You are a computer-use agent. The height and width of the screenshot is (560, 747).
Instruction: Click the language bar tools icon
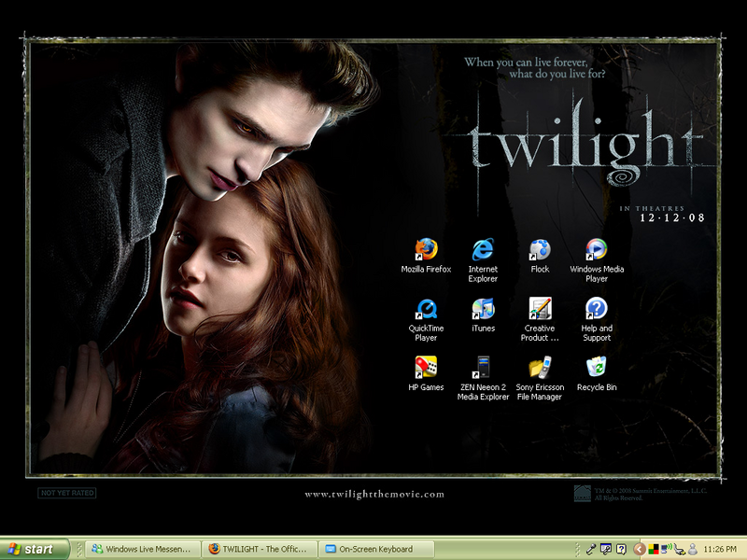[x=606, y=549]
